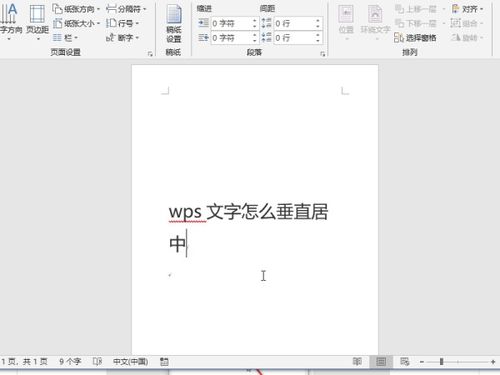
Task: Launch the 页面设置 dialog launcher
Action: [150, 53]
